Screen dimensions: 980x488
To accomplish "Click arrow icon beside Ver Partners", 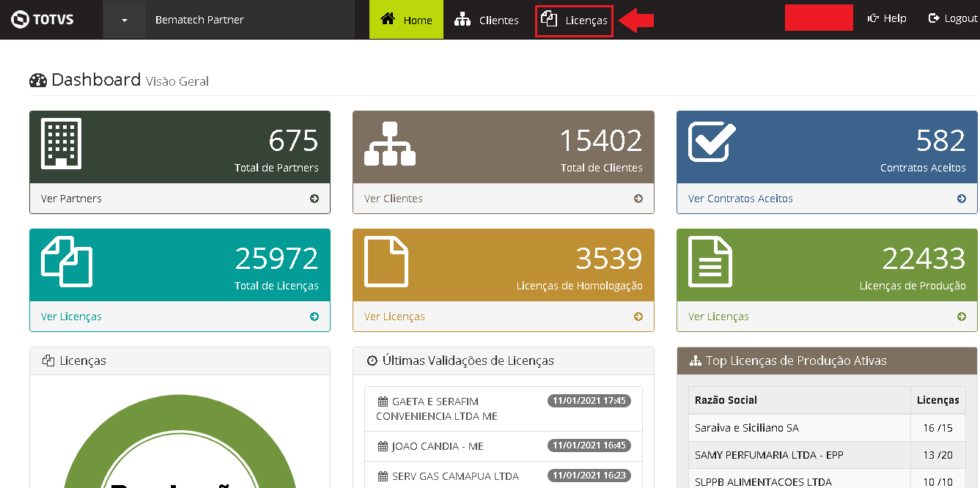I will coord(314,199).
